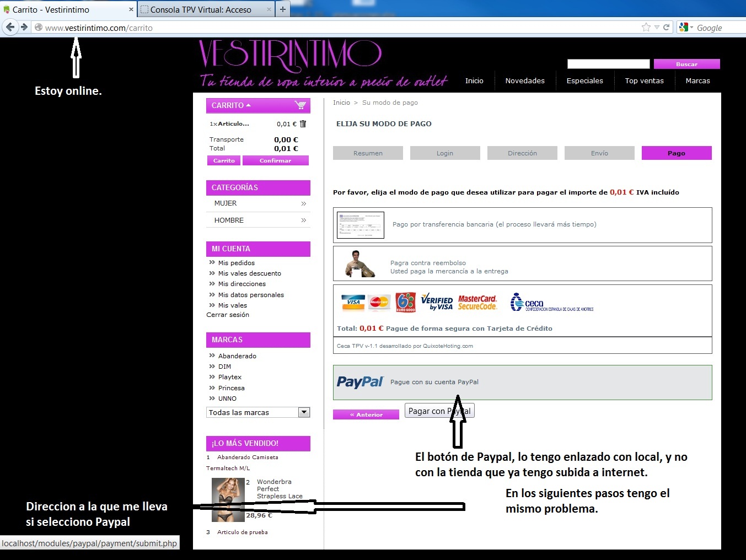Screen dimensions: 746x560
Task: Expand the HOMBRE category
Action: pyautogui.click(x=258, y=220)
